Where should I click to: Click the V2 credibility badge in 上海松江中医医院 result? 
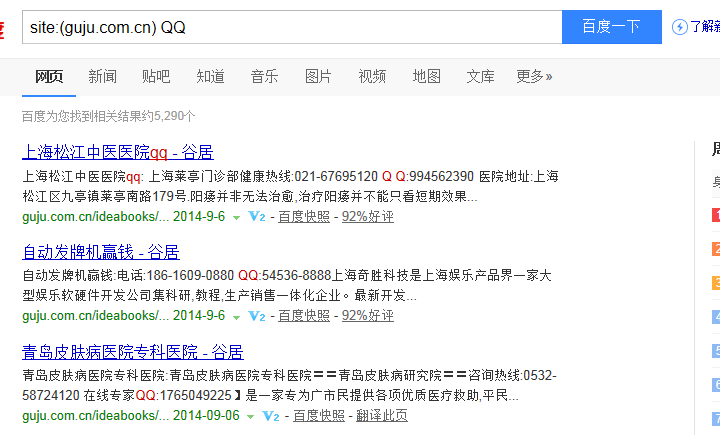coord(257,216)
